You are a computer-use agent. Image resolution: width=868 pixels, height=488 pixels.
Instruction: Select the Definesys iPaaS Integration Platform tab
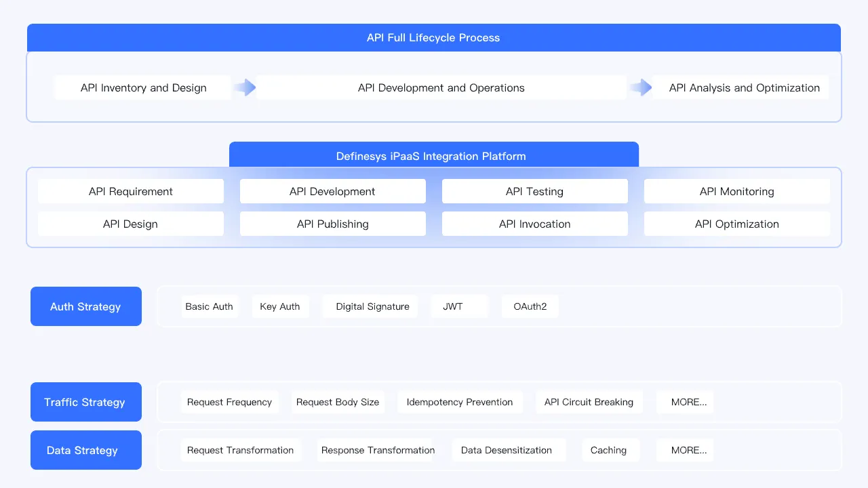(434, 156)
